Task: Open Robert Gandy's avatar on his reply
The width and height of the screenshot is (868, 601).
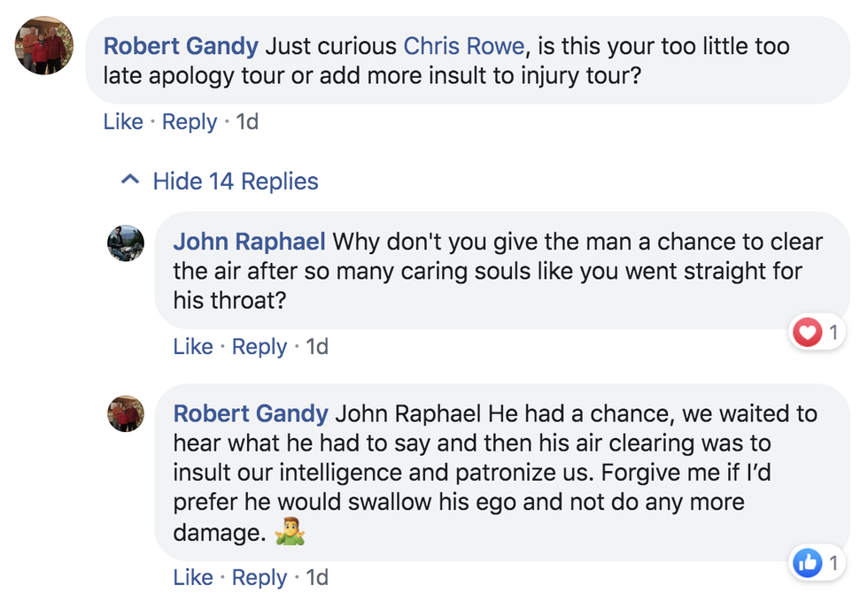Action: pos(126,414)
